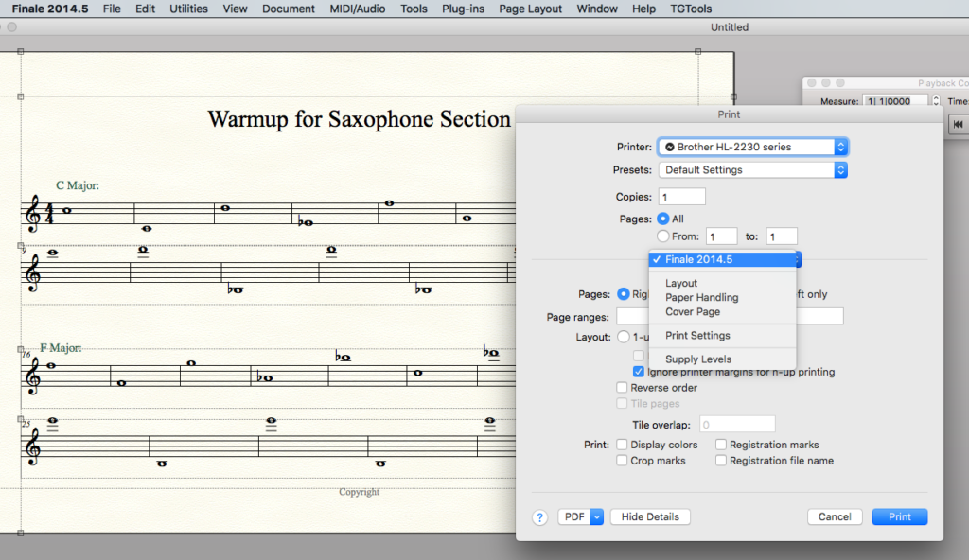The height and width of the screenshot is (560, 969).
Task: Click the Copies input field
Action: coord(681,197)
